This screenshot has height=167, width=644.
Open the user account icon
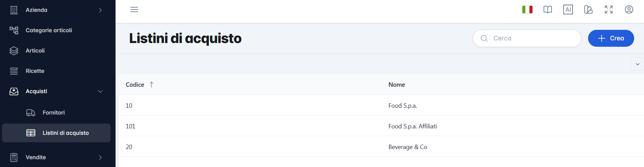(x=629, y=9)
